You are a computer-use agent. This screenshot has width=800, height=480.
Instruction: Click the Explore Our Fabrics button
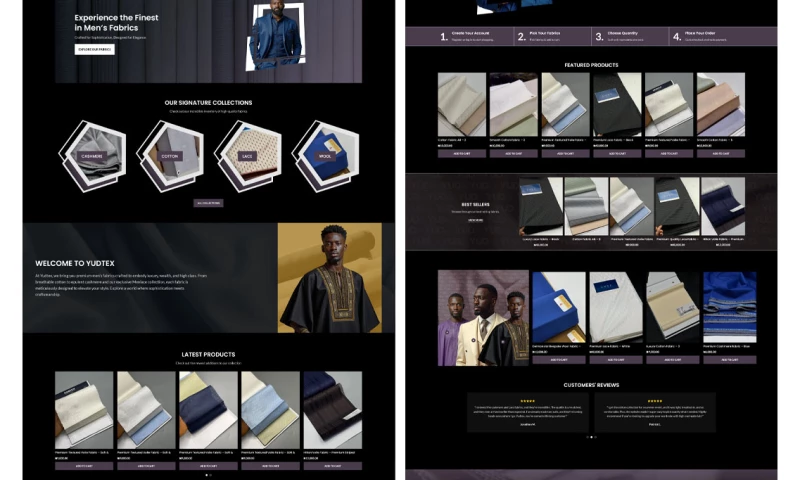coord(94,49)
